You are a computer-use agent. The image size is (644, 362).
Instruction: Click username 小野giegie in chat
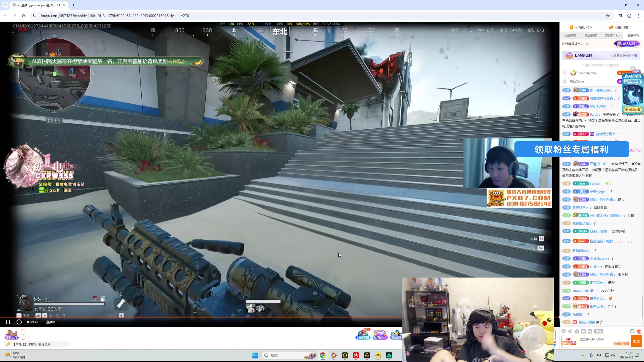[597, 192]
